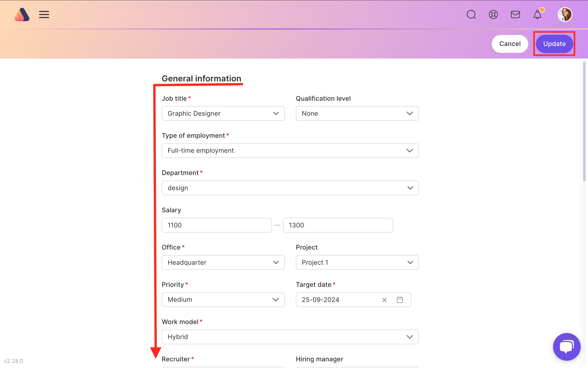Open the live chat widget
Viewport: 588px width, 368px height.
[567, 347]
